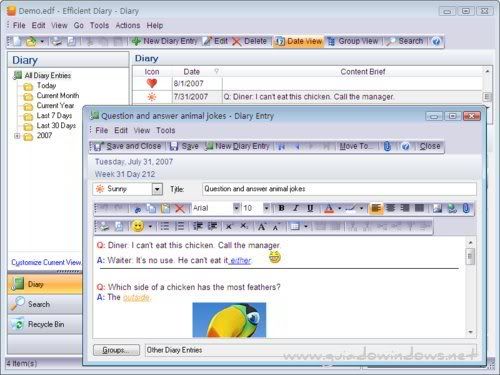Toggle Group View mode
Viewport: 500px width, 375px height.
coord(353,41)
